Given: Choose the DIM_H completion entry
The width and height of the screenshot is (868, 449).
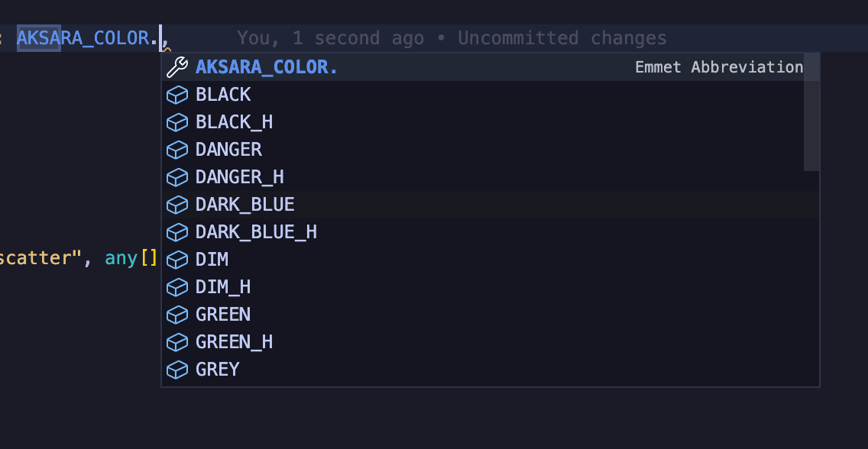Looking at the screenshot, I should [223, 287].
